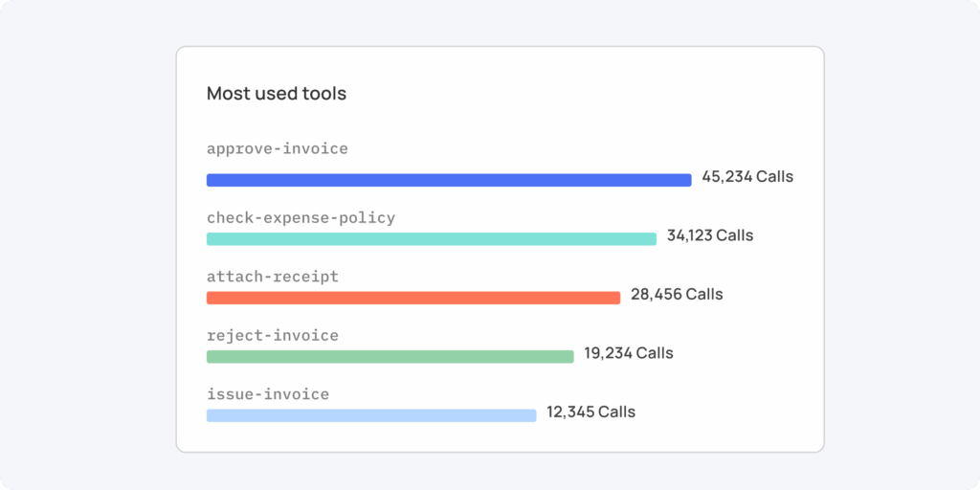Click the issue-invoice tool label

(268, 394)
